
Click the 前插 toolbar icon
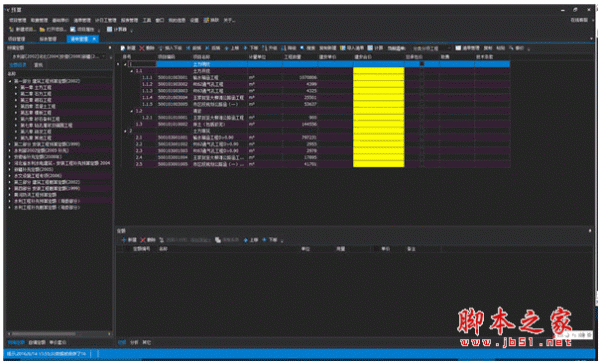click(189, 48)
